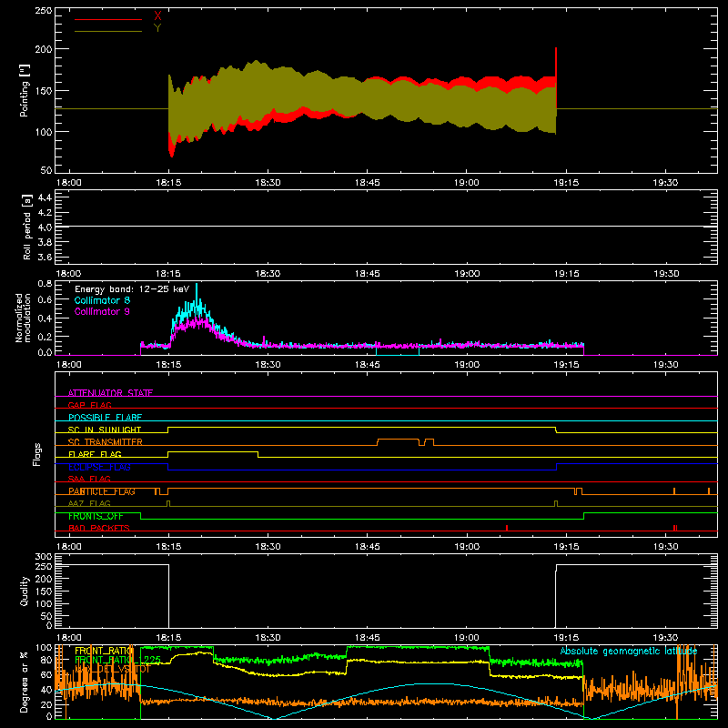Click the 18:30 tick under Quality plot
Screen dimensions: 728x728
(268, 638)
